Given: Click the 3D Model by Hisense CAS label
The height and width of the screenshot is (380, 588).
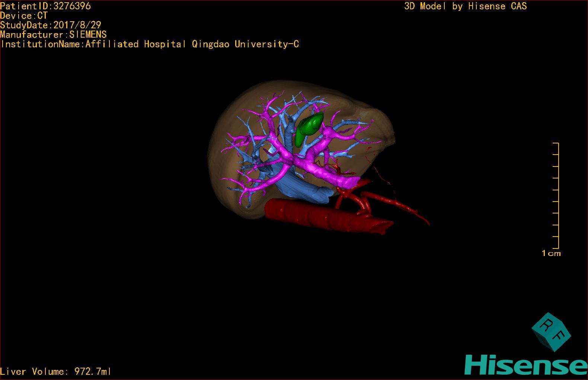Looking at the screenshot, I should 466,6.
